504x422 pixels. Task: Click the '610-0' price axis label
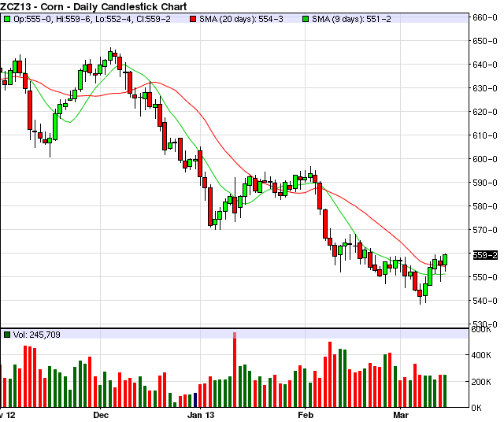click(485, 135)
